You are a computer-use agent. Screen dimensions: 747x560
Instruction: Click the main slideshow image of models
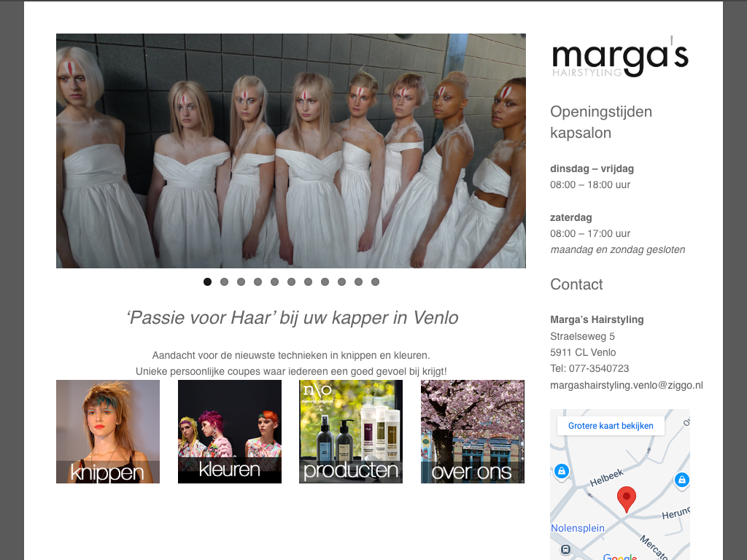click(x=291, y=151)
